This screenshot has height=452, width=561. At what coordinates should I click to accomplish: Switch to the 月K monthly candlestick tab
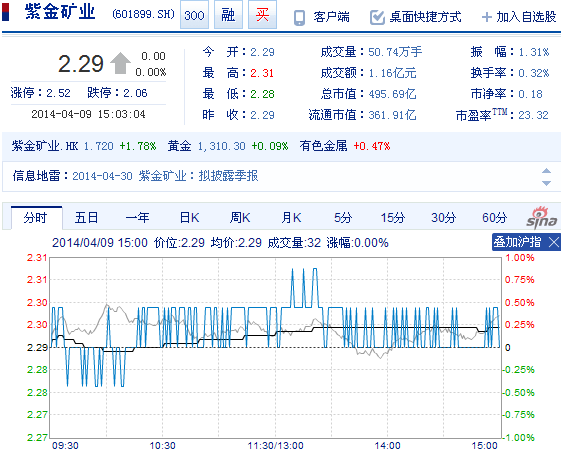tap(291, 218)
